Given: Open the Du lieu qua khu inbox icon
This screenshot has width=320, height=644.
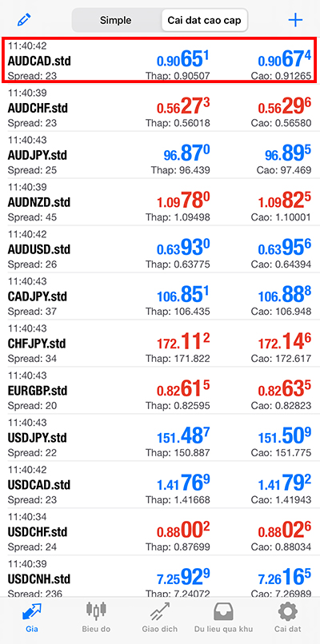Looking at the screenshot, I should point(223,612).
